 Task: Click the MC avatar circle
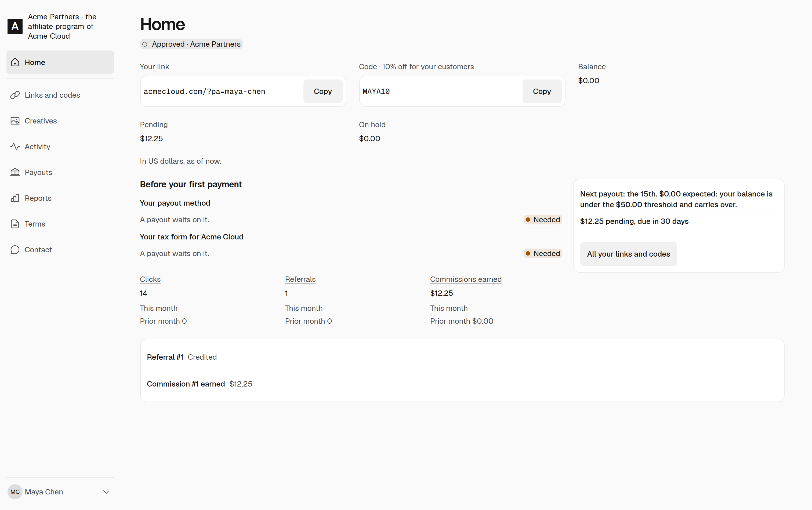[x=15, y=492]
